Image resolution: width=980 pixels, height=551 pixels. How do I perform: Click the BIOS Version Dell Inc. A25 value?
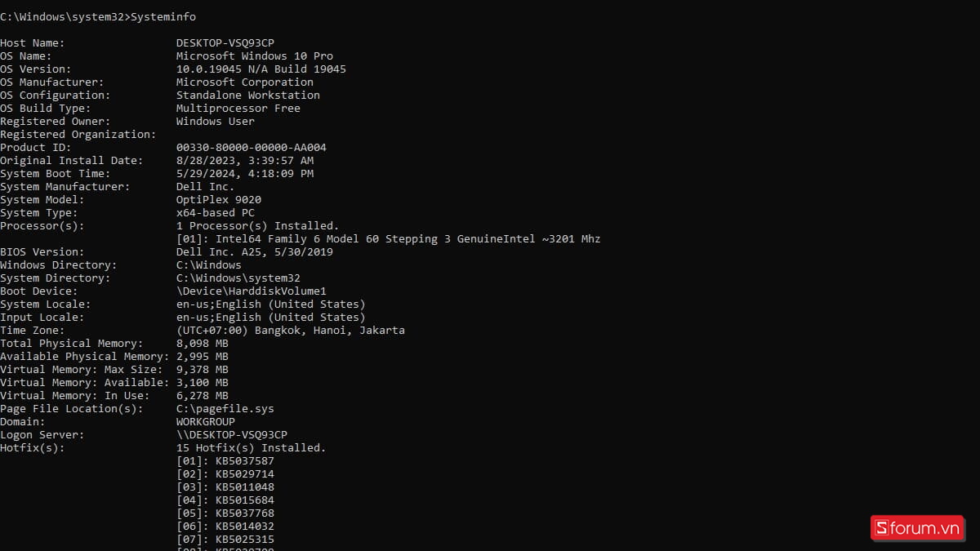tap(255, 252)
